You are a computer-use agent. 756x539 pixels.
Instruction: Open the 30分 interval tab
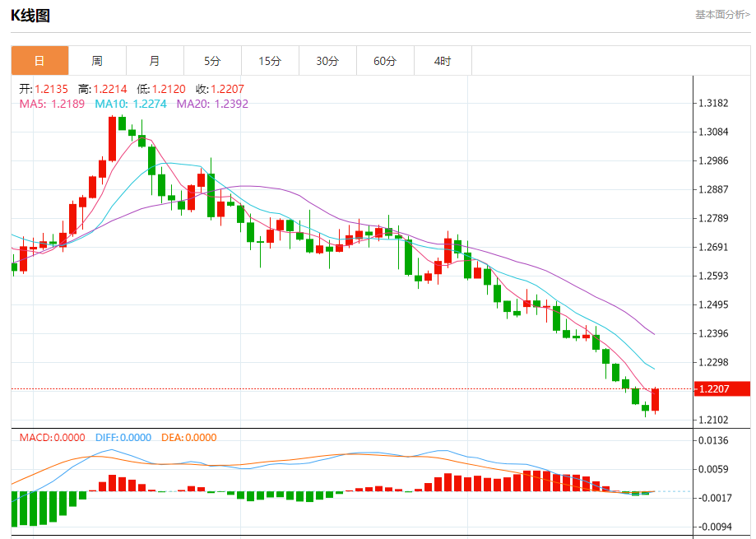(328, 61)
